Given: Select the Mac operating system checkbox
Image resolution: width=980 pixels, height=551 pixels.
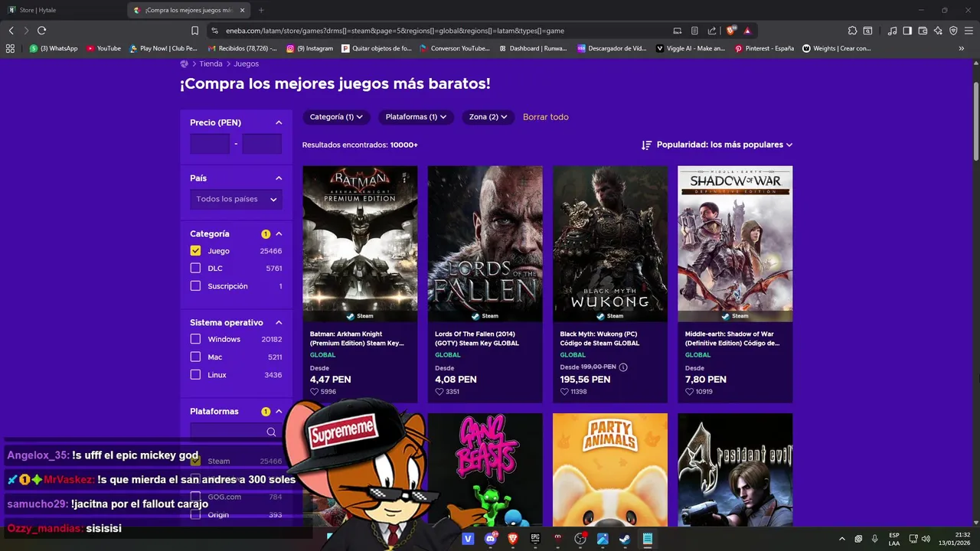Looking at the screenshot, I should [195, 357].
